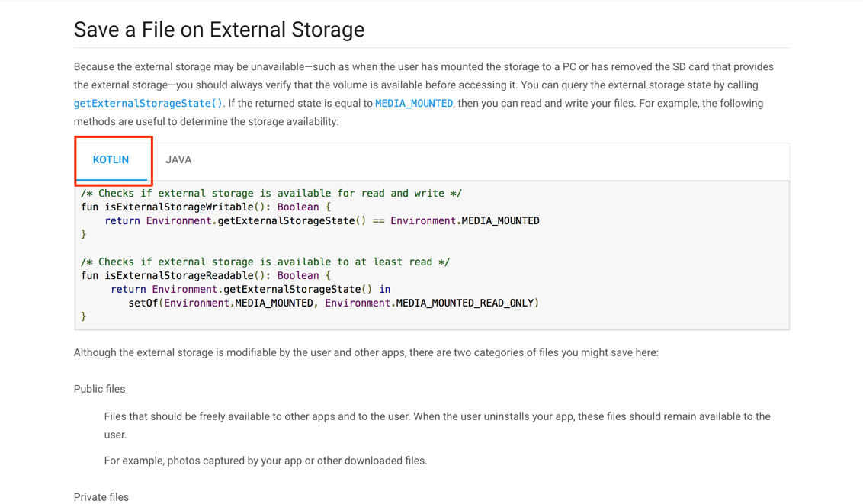Click the setOf(Environment.MEDIA_MOUNTED...) code line
This screenshot has width=863, height=504.
click(x=333, y=303)
